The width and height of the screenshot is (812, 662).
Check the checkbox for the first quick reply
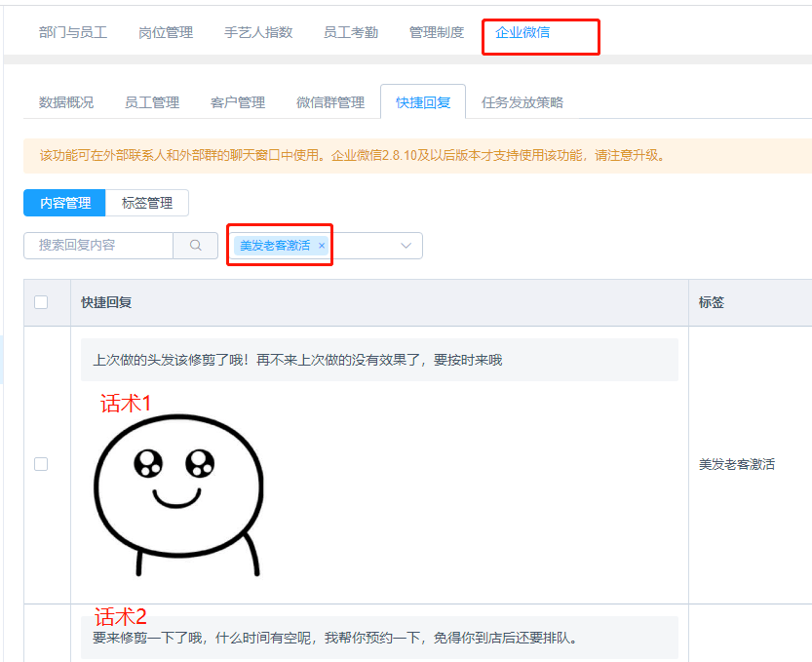(x=41, y=464)
